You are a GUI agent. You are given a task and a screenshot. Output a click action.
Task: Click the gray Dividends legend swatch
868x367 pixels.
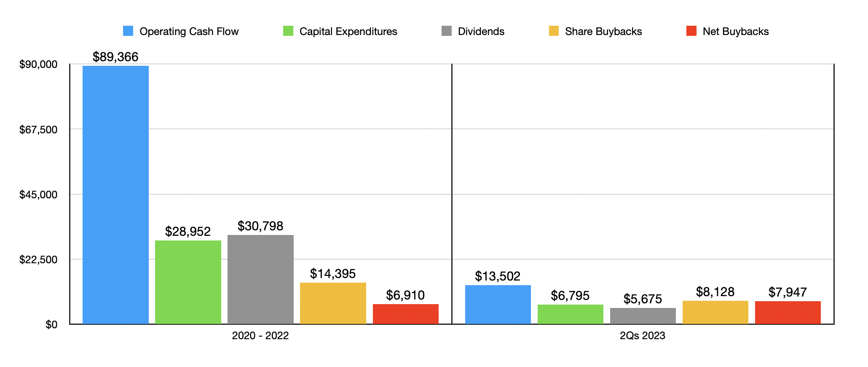[x=447, y=31]
